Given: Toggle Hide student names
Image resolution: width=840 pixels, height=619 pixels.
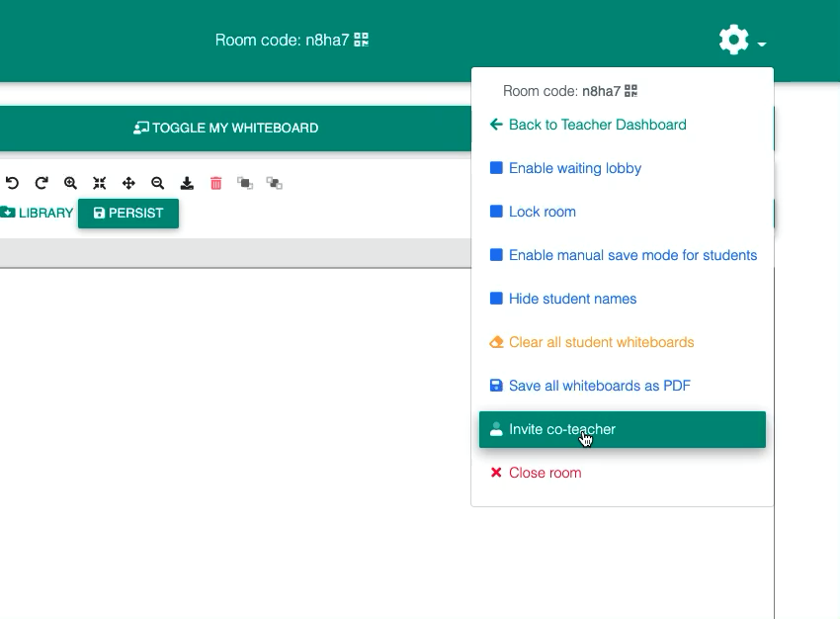Looking at the screenshot, I should (563, 299).
